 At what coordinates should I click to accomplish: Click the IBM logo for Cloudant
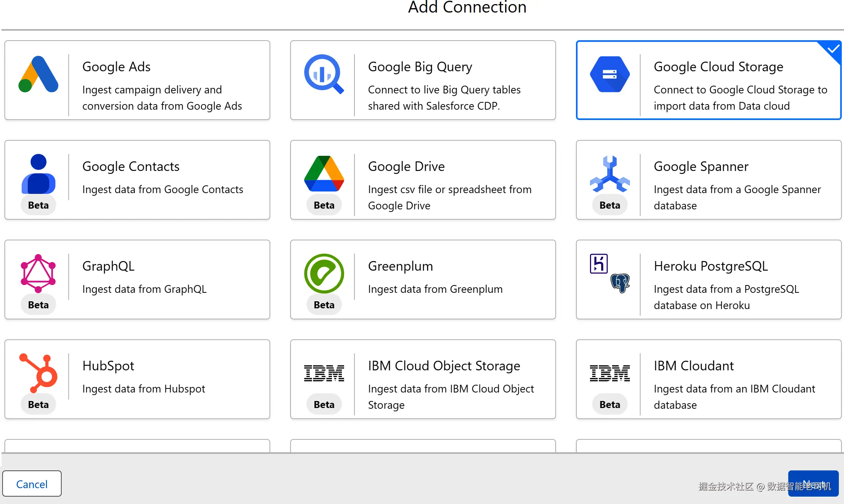tap(610, 373)
